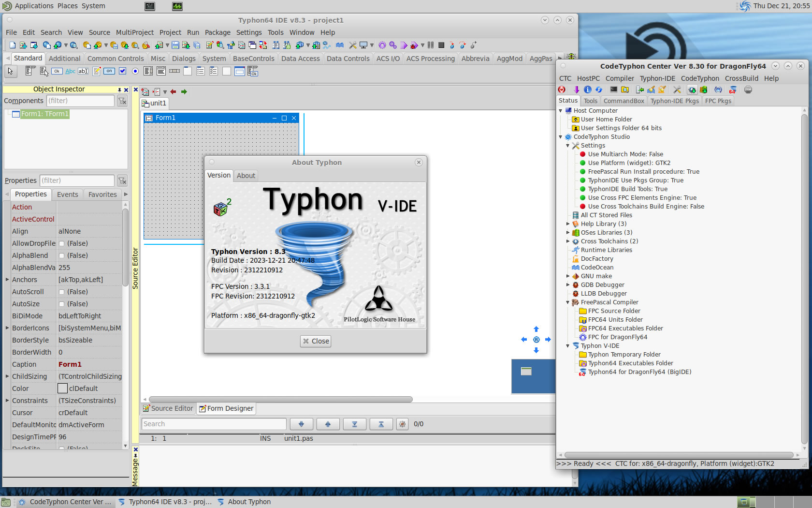812x508 pixels.
Task: Clear the Components filter button
Action: (x=122, y=101)
